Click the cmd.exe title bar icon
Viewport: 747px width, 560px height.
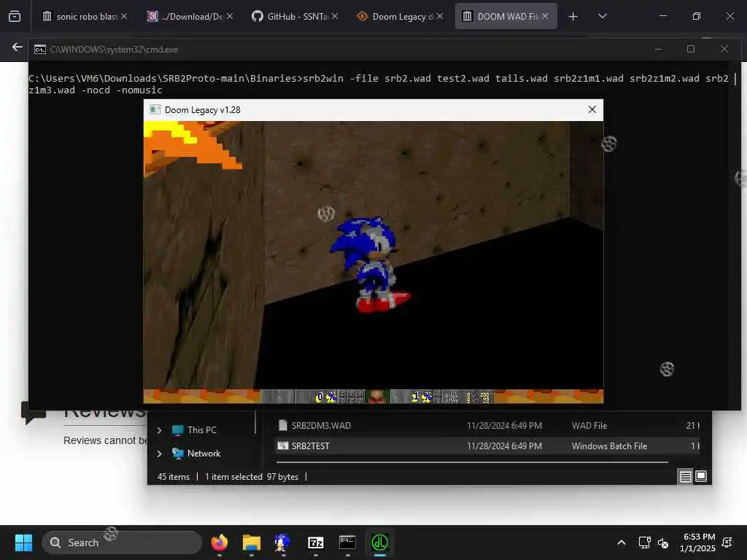point(40,50)
